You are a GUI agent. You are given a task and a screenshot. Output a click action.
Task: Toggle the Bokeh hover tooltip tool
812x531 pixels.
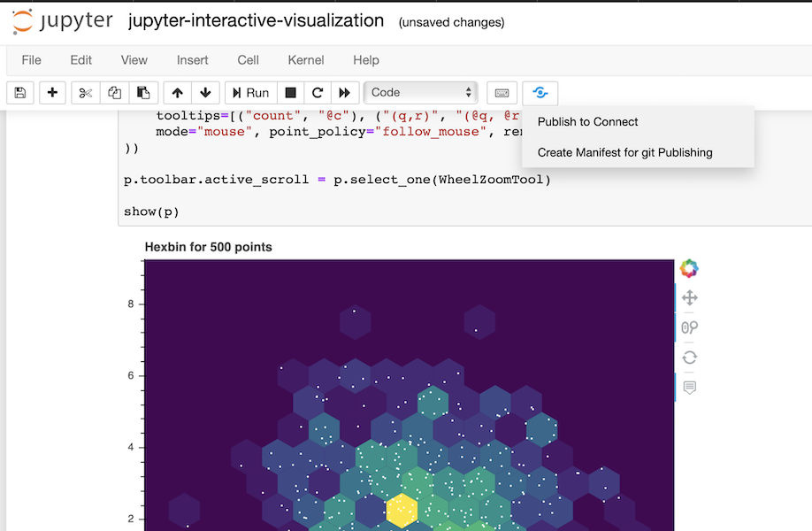tap(688, 386)
